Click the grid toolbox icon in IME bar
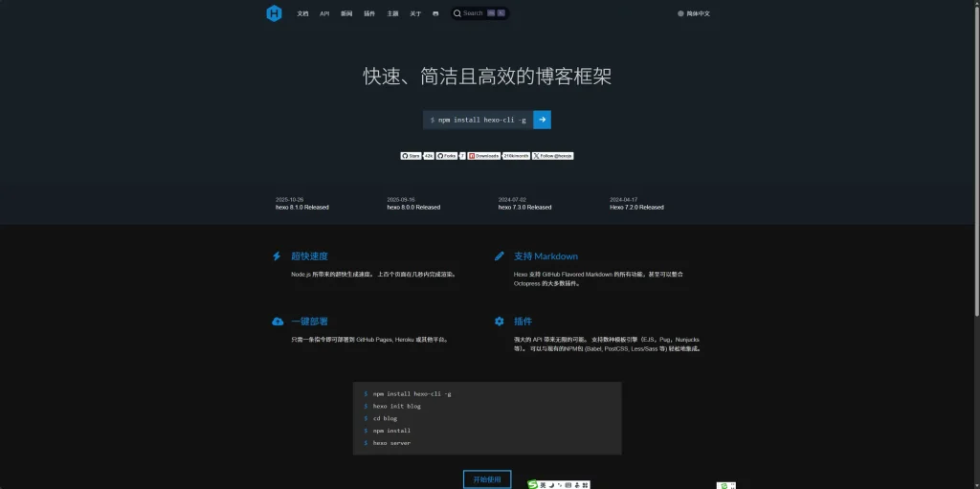980x489 pixels. pyautogui.click(x=585, y=485)
